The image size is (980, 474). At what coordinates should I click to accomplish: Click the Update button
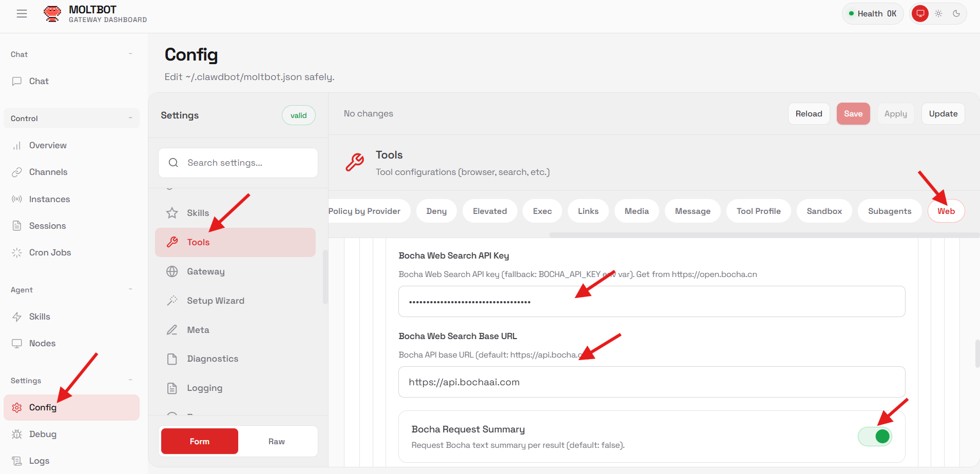coord(943,113)
